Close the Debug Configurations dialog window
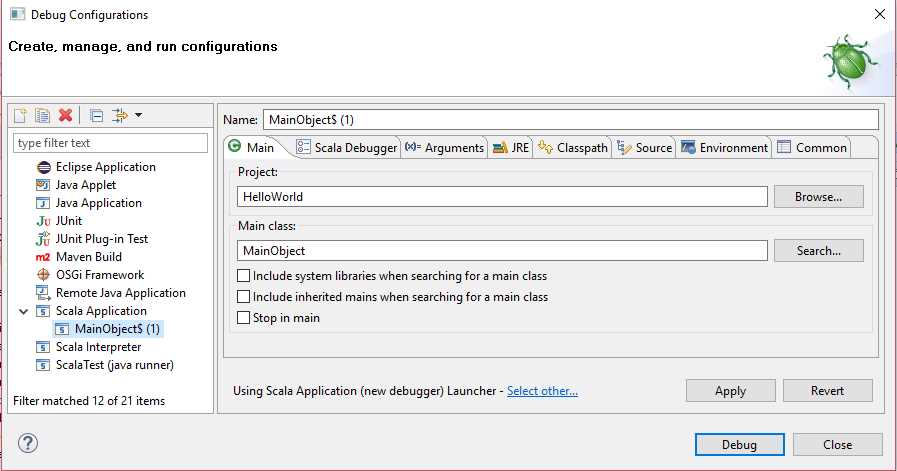 pyautogui.click(x=880, y=14)
